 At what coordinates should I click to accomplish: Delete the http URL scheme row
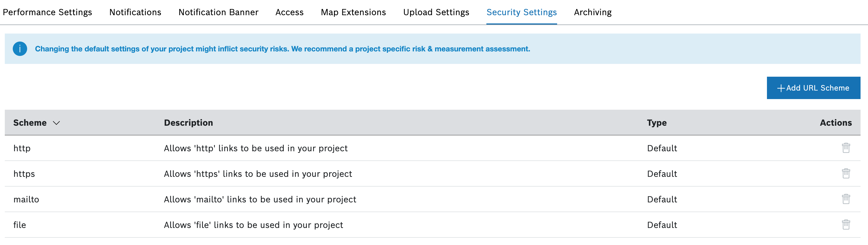click(846, 148)
